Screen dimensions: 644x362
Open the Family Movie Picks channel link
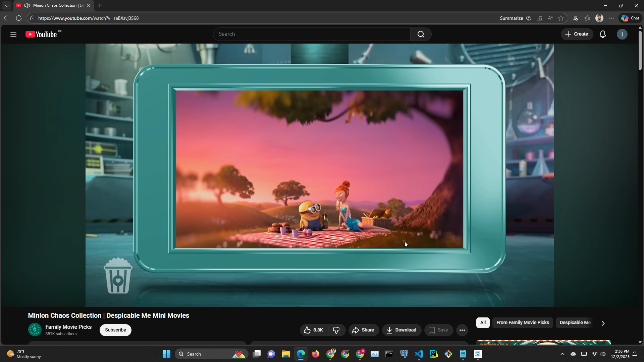click(x=68, y=327)
